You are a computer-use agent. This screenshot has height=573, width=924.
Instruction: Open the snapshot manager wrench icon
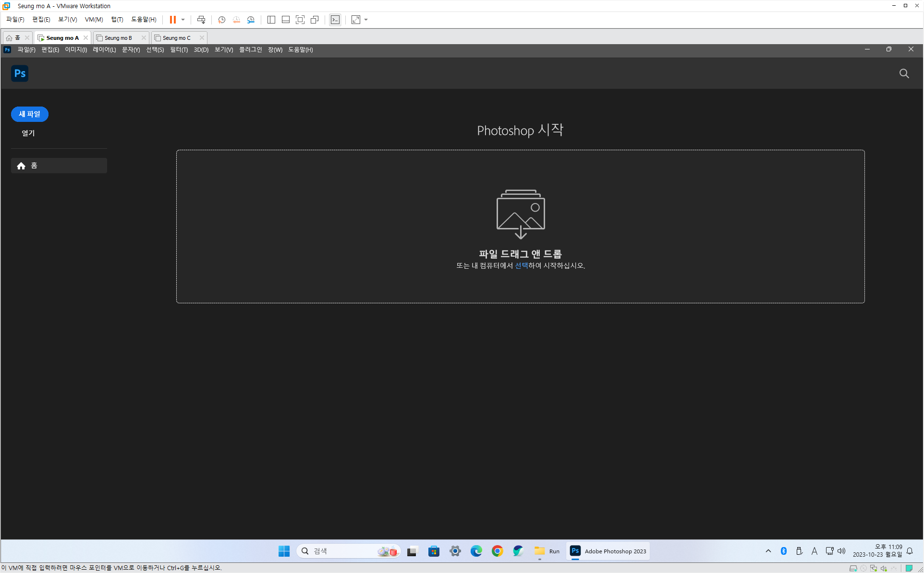[x=251, y=20]
